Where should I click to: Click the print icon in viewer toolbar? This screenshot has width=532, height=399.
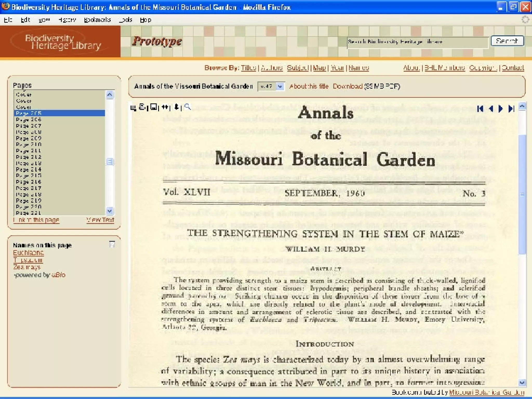click(142, 107)
